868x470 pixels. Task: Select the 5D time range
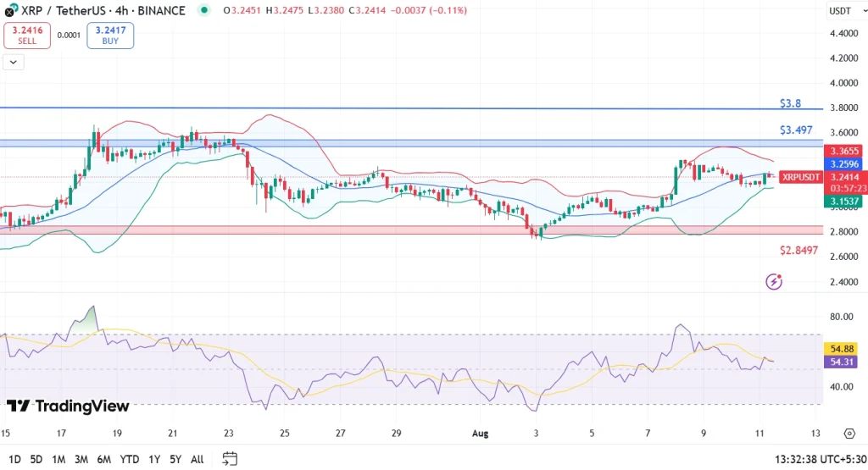coord(36,459)
